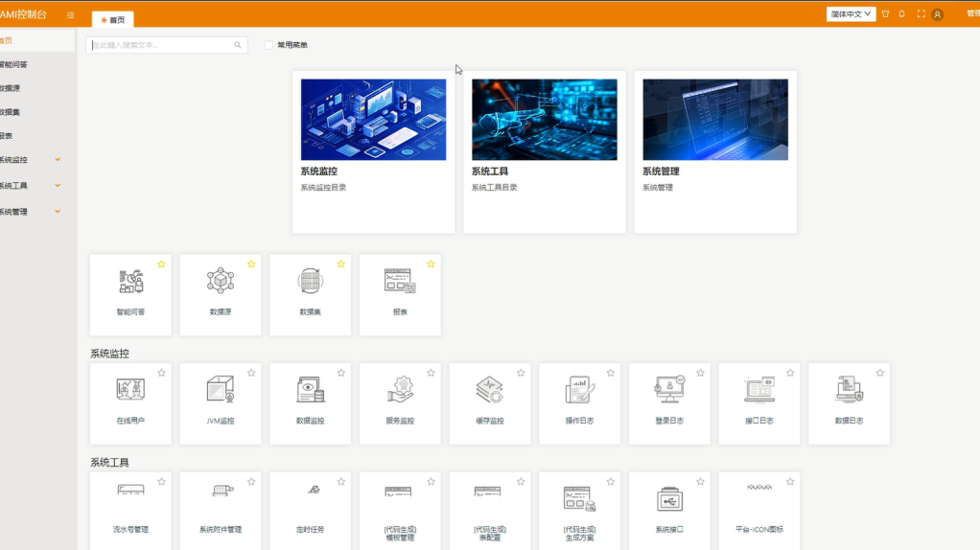980x550 pixels.
Task: Open the 系统工具 card title
Action: (x=490, y=172)
